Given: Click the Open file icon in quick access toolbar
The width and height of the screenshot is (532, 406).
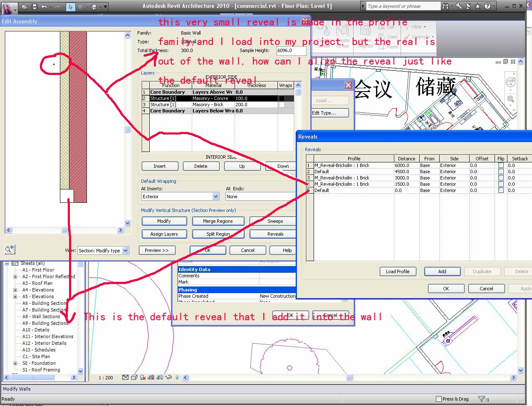Looking at the screenshot, I should [x=25, y=7].
